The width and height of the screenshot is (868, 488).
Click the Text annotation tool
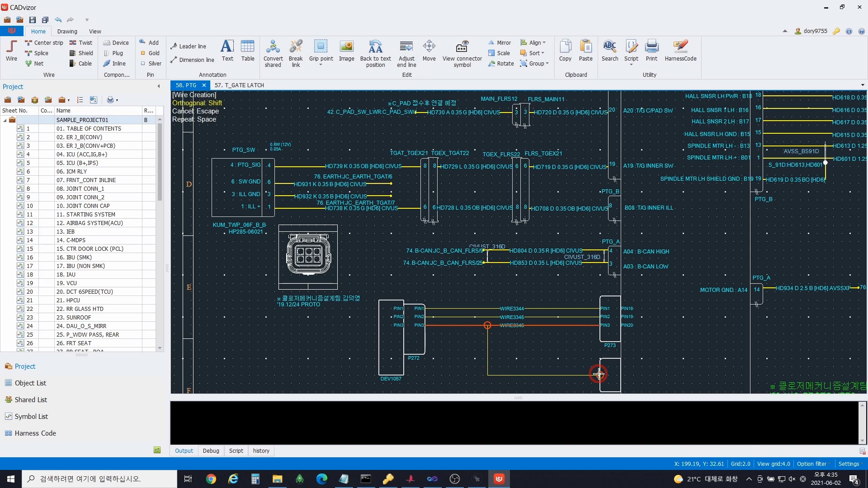click(227, 51)
